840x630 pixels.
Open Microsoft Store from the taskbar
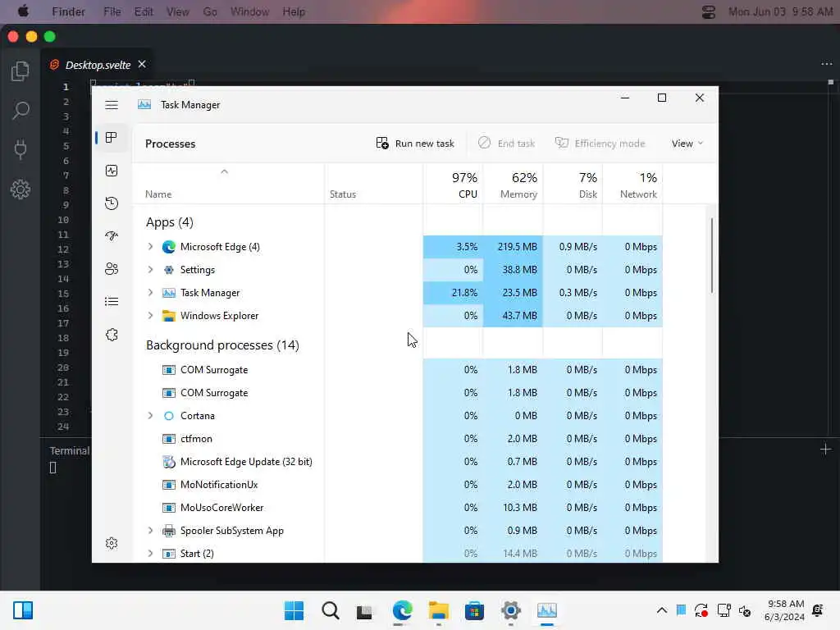[474, 610]
